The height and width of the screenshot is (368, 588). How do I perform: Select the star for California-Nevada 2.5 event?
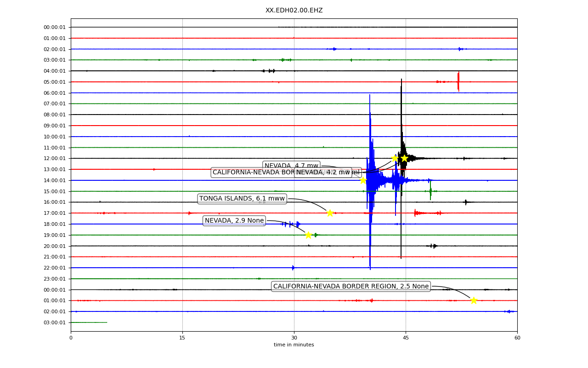474,300
